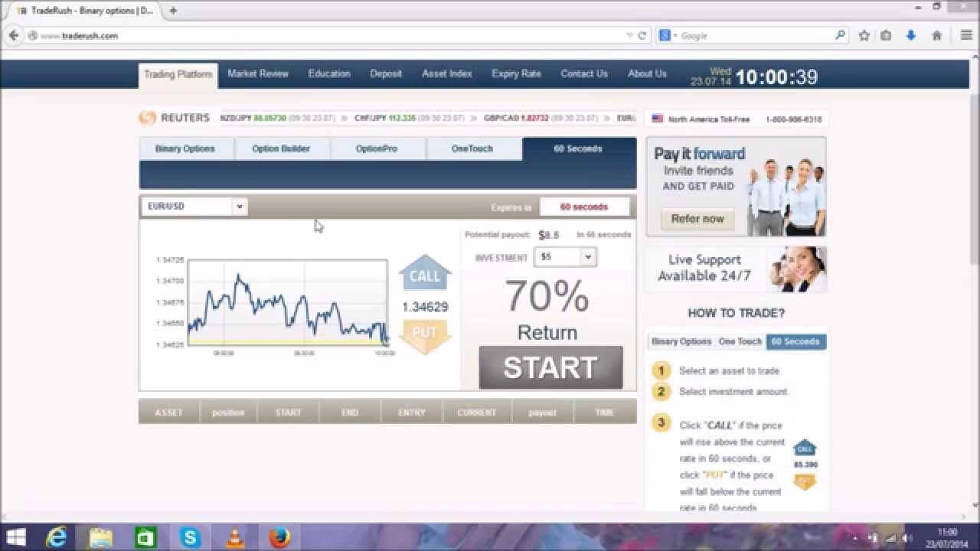Viewport: 980px width, 551px height.
Task: Open the Contact Us page
Action: pyautogui.click(x=584, y=73)
